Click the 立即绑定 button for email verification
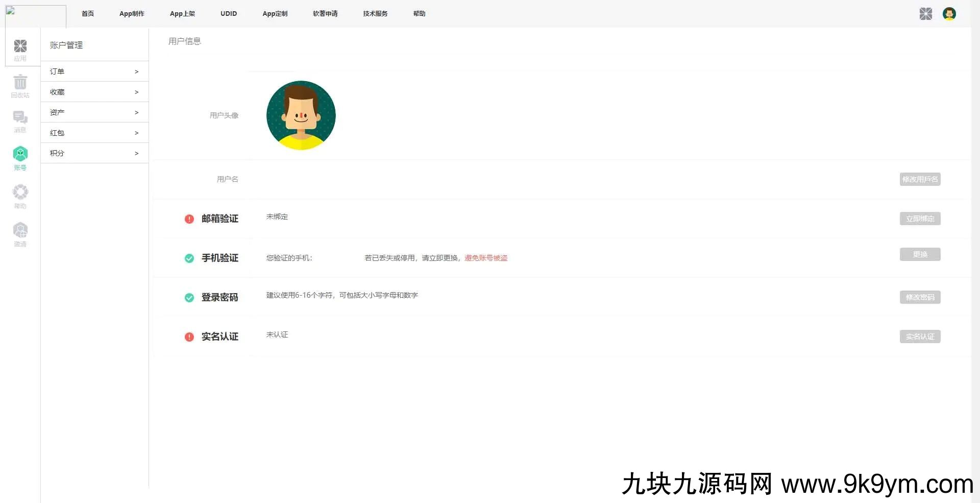The height and width of the screenshot is (503, 980). 920,219
